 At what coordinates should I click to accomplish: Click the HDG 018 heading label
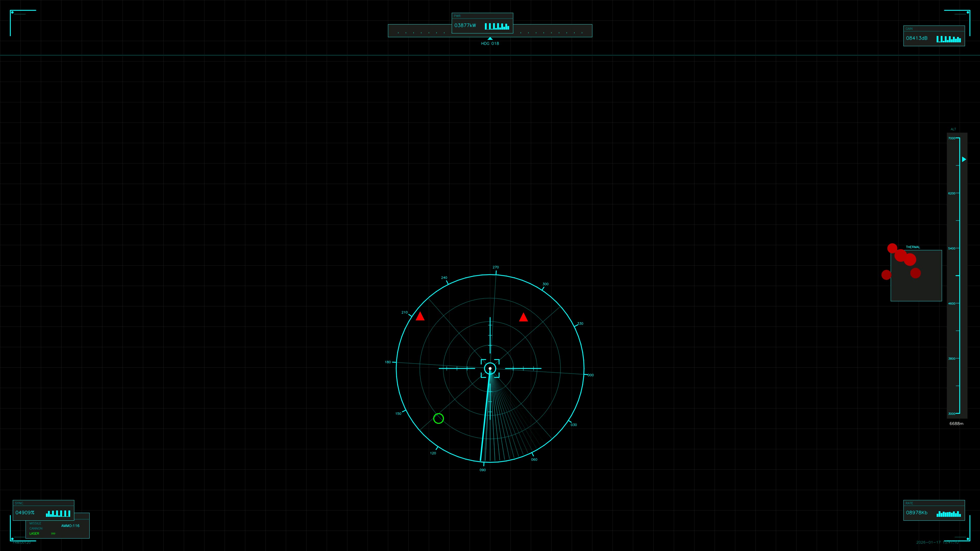tap(490, 43)
